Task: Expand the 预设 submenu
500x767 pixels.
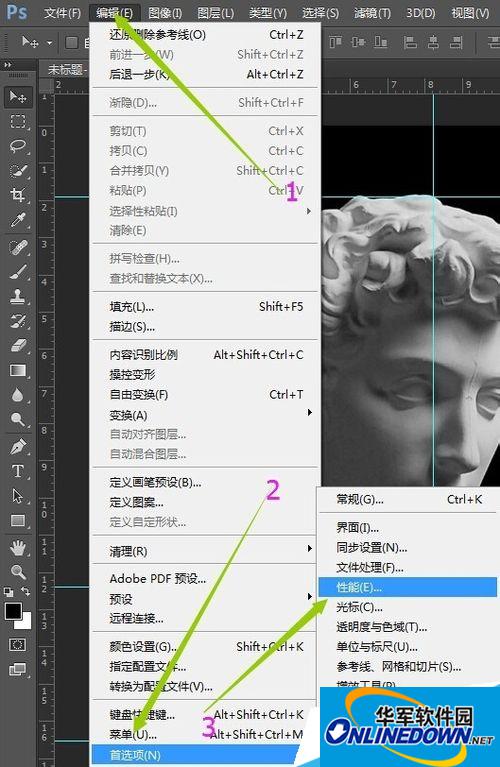Action: tap(309, 596)
